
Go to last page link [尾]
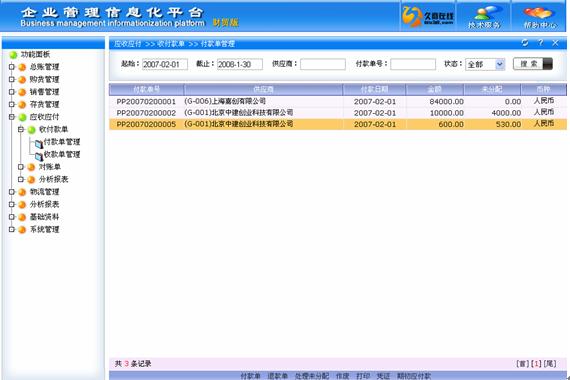550,364
